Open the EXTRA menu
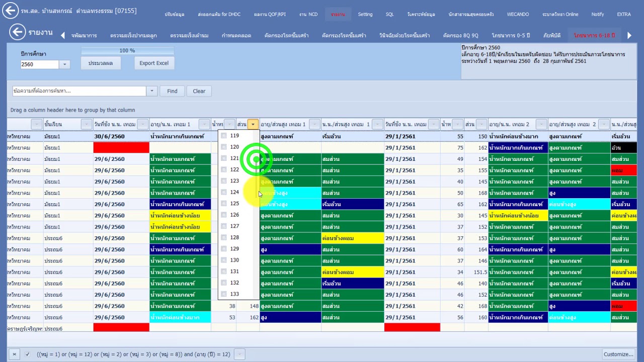Image resolution: width=644 pixels, height=362 pixels. (624, 14)
